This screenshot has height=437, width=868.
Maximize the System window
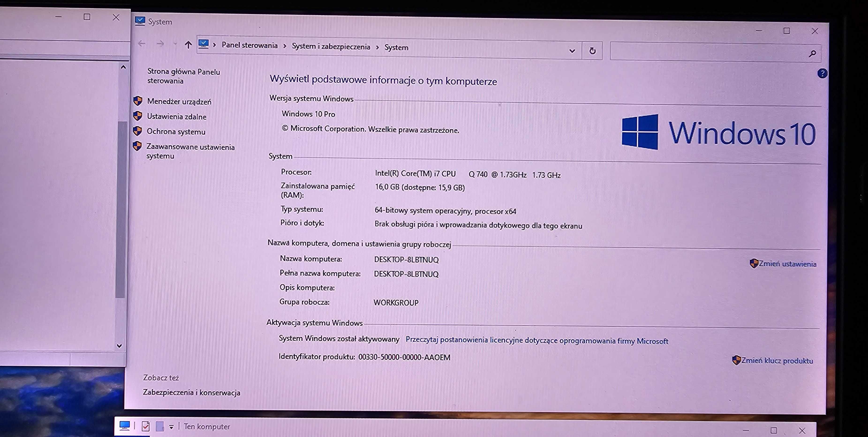coord(787,31)
